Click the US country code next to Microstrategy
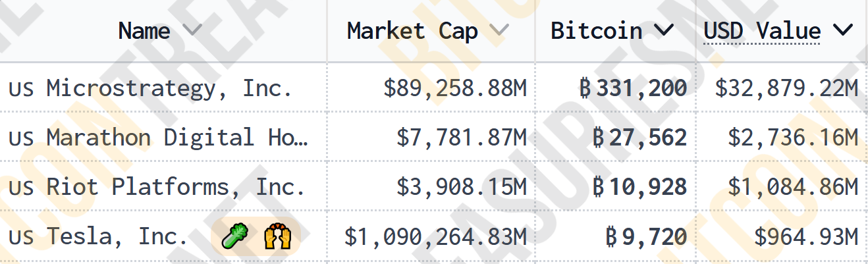 (x=22, y=89)
